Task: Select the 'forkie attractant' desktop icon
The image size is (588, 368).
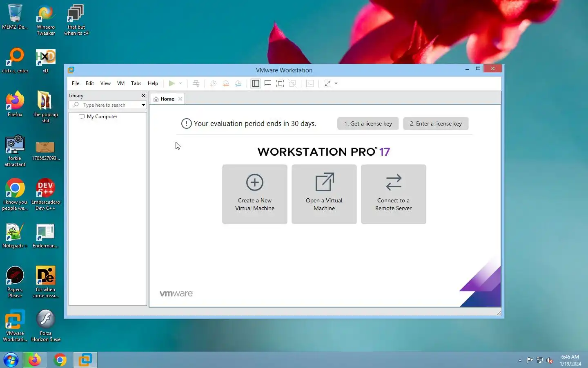Action: [x=15, y=151]
